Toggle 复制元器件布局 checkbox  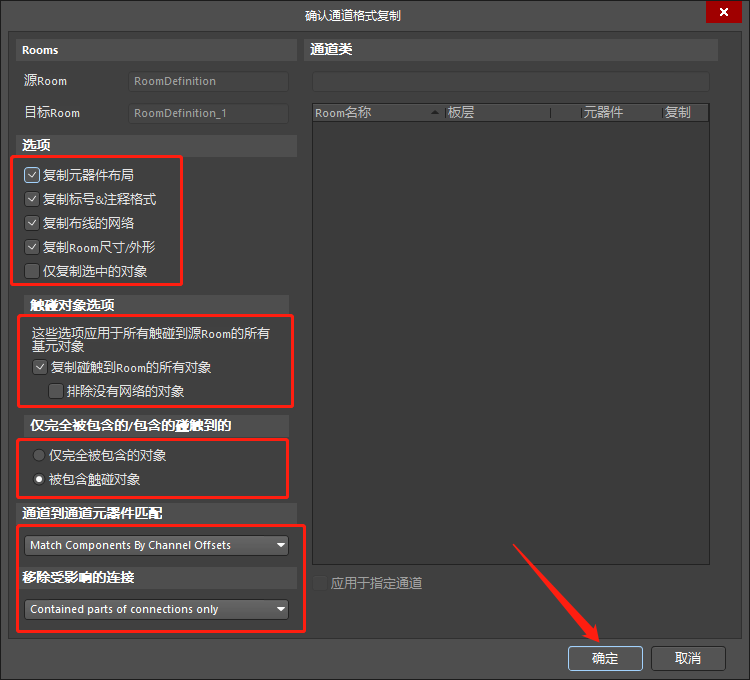pos(32,175)
